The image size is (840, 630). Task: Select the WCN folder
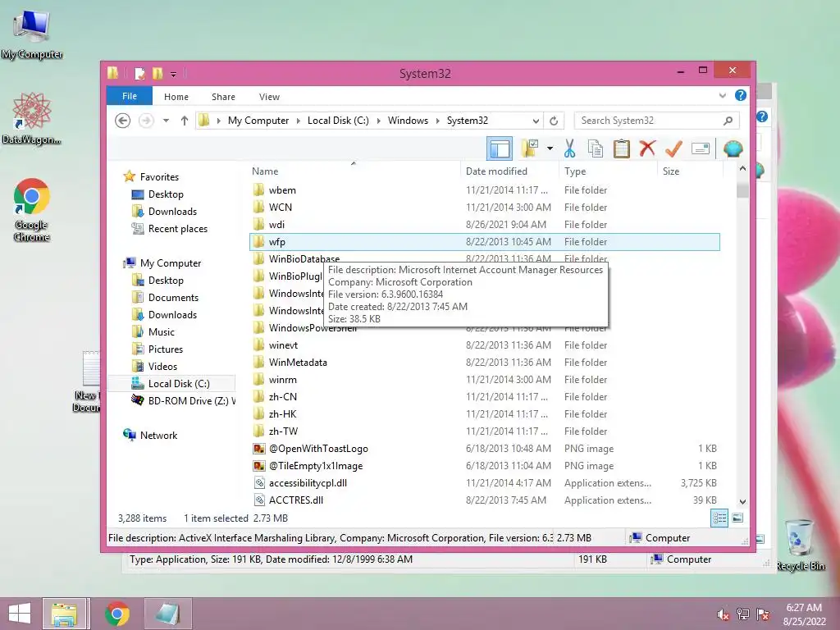(484, 208)
